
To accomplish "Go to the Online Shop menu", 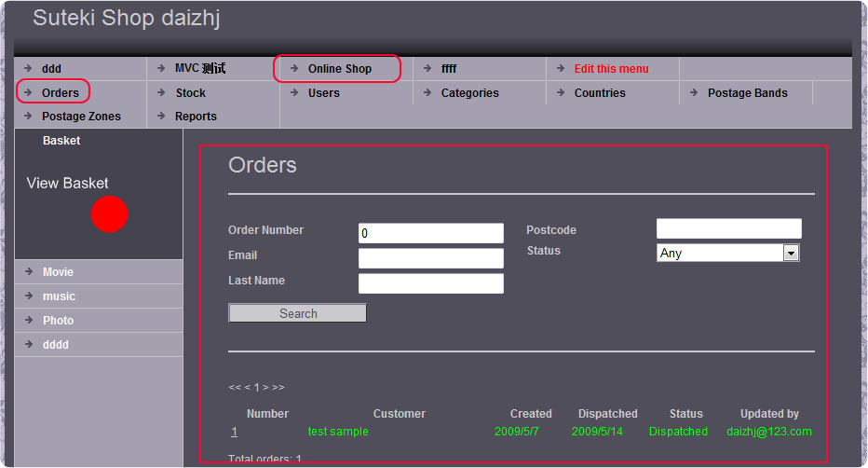I will 339,68.
